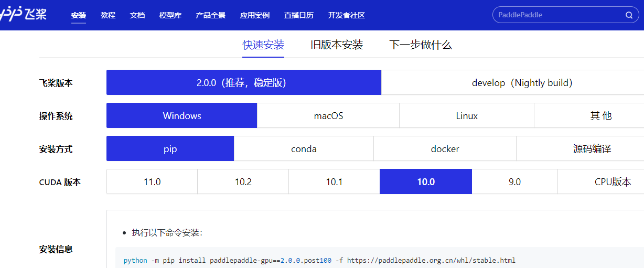Switch to the 下一步做什么 tab
The width and height of the screenshot is (644, 268).
pyautogui.click(x=421, y=45)
